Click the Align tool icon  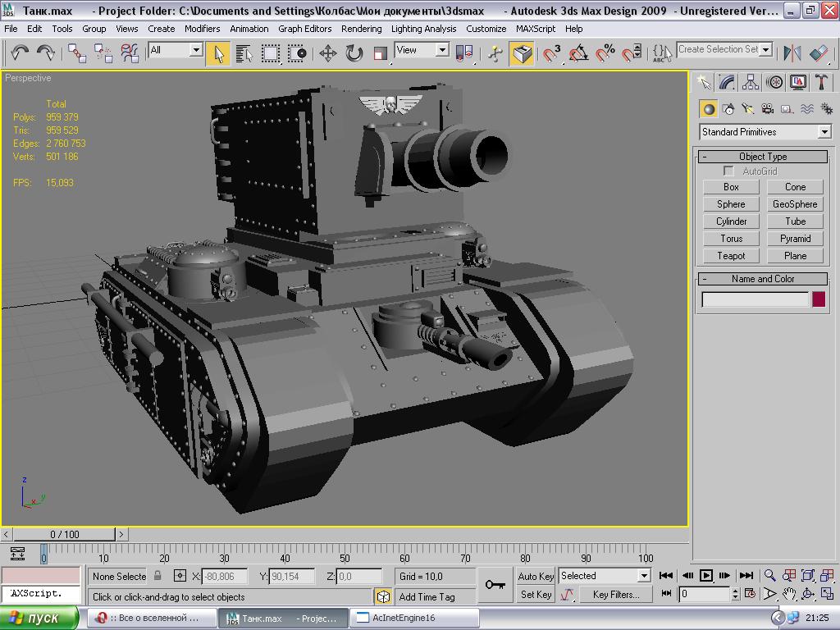[x=819, y=53]
